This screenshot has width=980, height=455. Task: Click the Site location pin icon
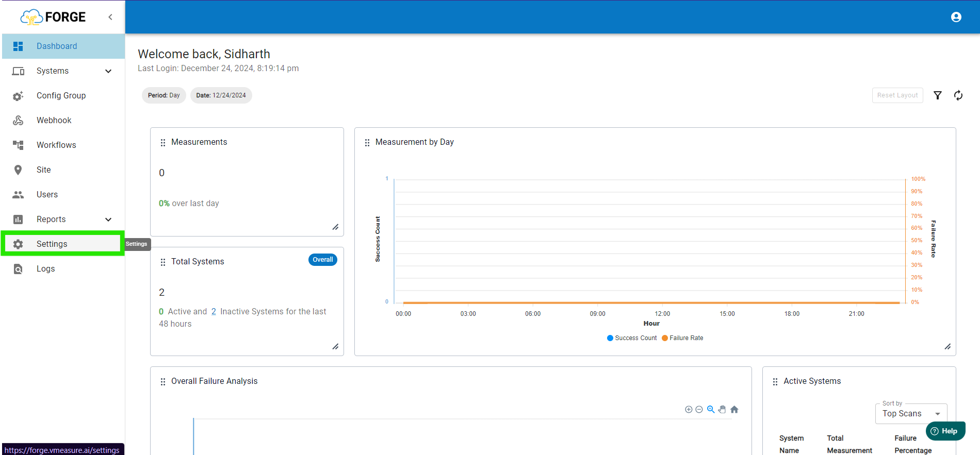pos(18,170)
